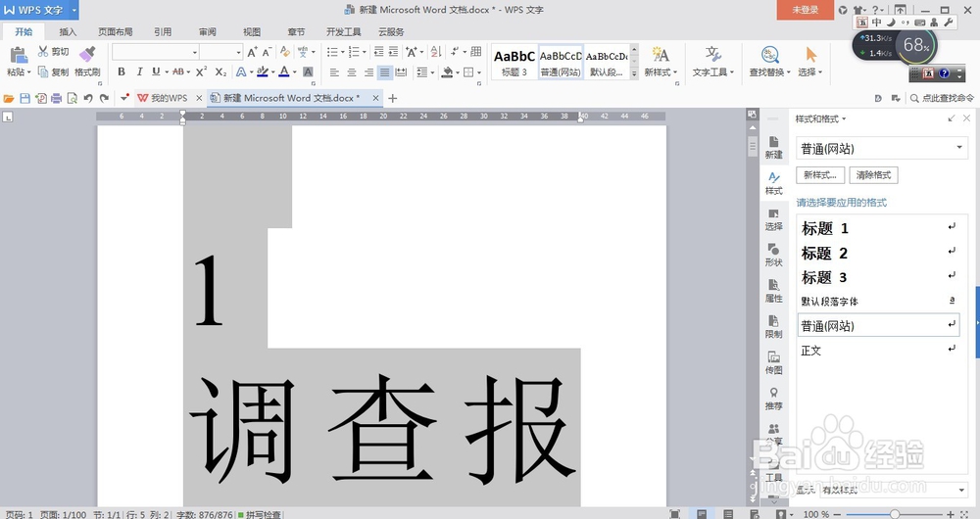Screen dimensions: 980x519
Task: Expand the line spacing dropdown
Action: tap(432, 72)
